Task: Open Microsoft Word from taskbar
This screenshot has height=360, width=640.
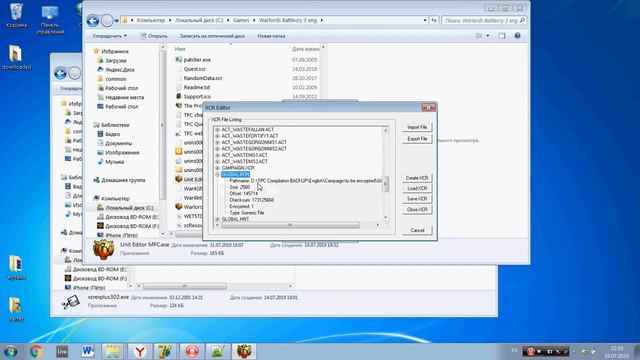Action: point(88,351)
